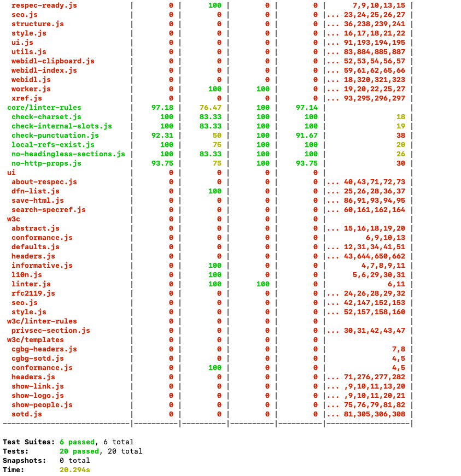Select the w3c directory row label

coord(13,219)
